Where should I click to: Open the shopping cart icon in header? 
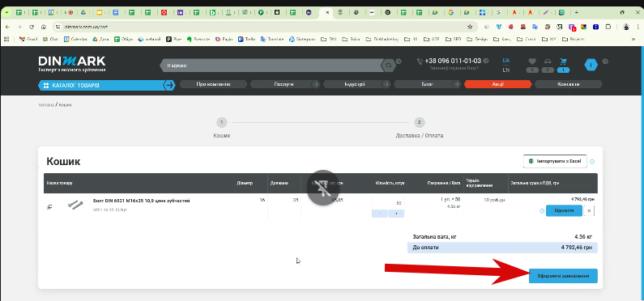563,61
